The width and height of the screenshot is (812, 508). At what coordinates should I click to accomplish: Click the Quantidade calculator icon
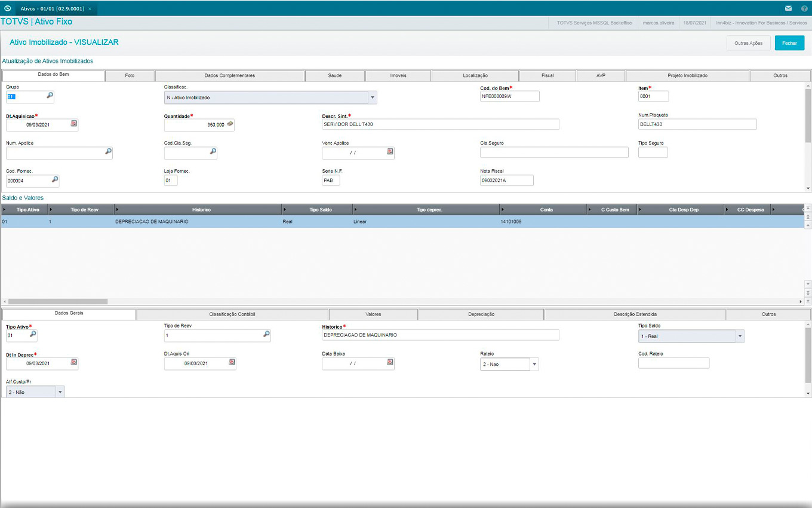click(230, 124)
